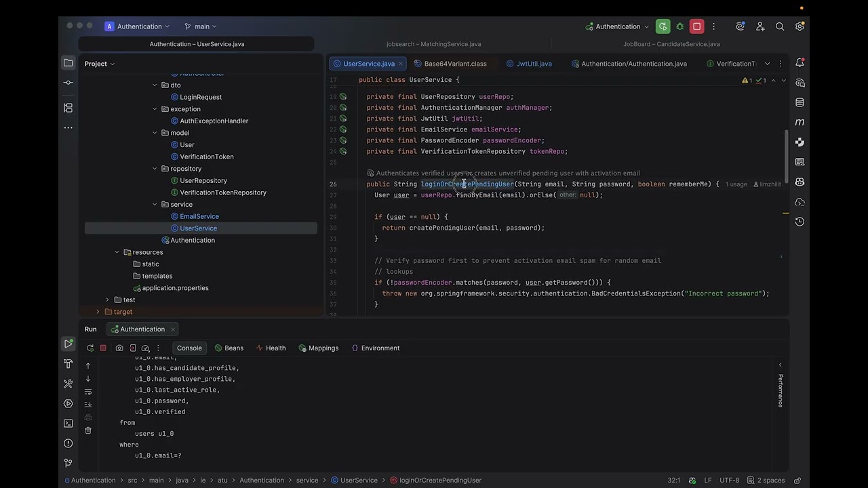This screenshot has height=488, width=868.
Task: Open More tool windows ellipsis in left sidebar
Action: 68,127
